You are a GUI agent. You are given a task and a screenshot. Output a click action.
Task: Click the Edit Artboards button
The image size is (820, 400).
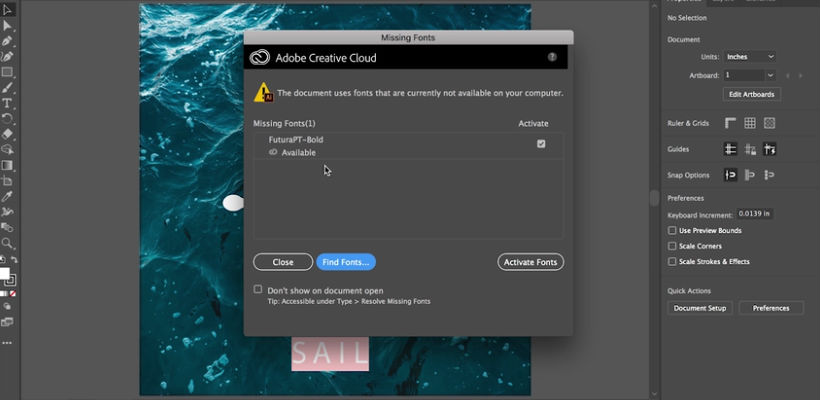pos(752,95)
